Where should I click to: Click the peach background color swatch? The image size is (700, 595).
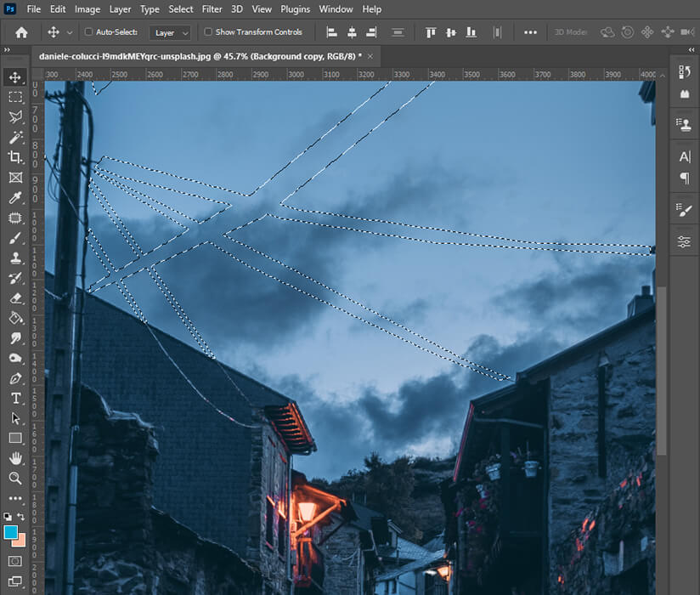[x=21, y=541]
